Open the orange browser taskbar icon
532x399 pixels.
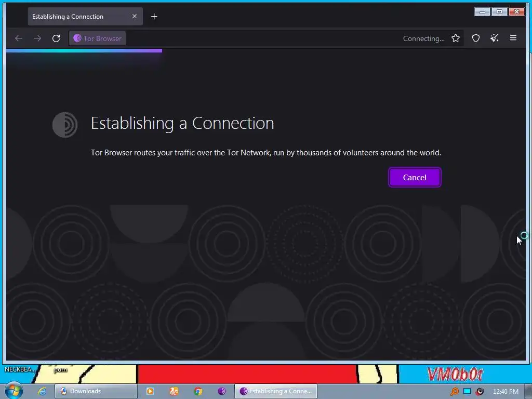coord(174,391)
